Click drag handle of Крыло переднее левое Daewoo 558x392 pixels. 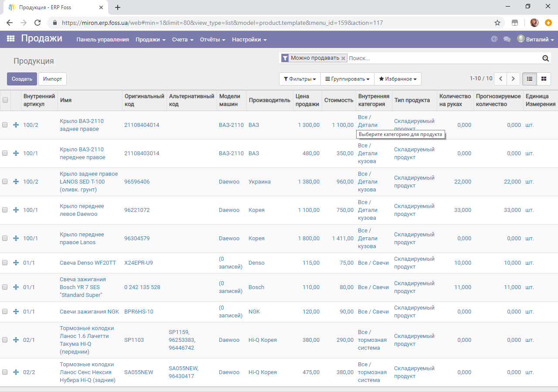coord(16,210)
